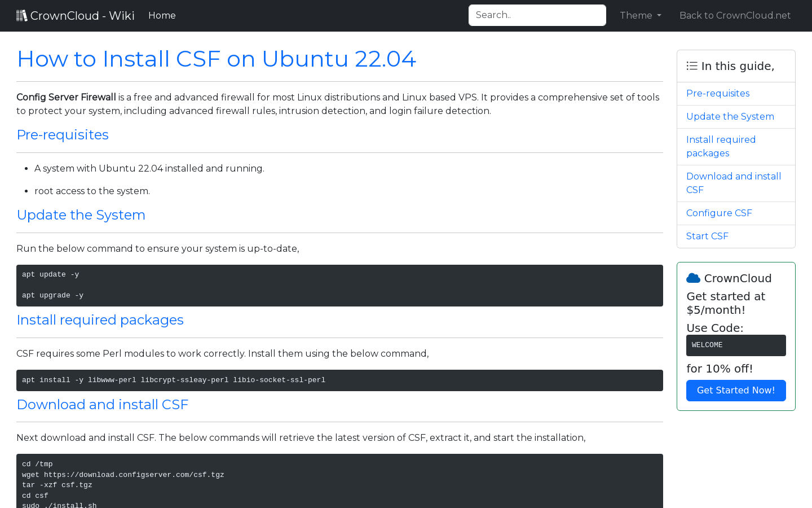Click the 'How to Install CSF' page heading
812x508 pixels.
(x=216, y=59)
